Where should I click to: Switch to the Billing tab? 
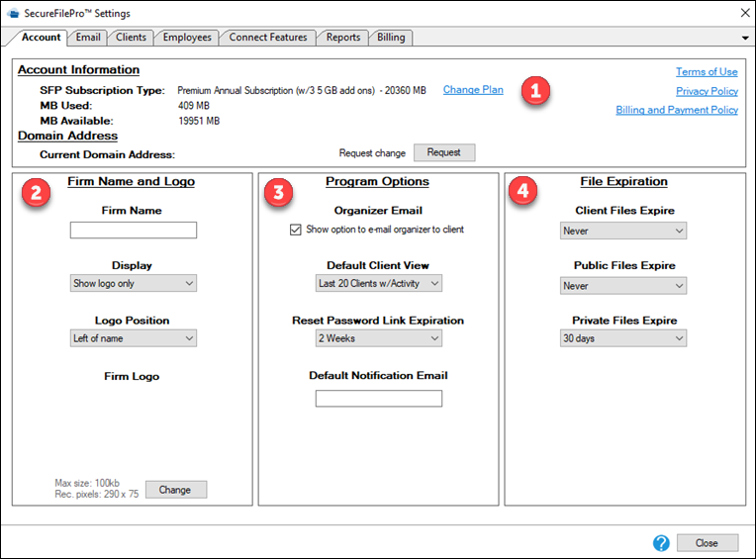pyautogui.click(x=391, y=38)
